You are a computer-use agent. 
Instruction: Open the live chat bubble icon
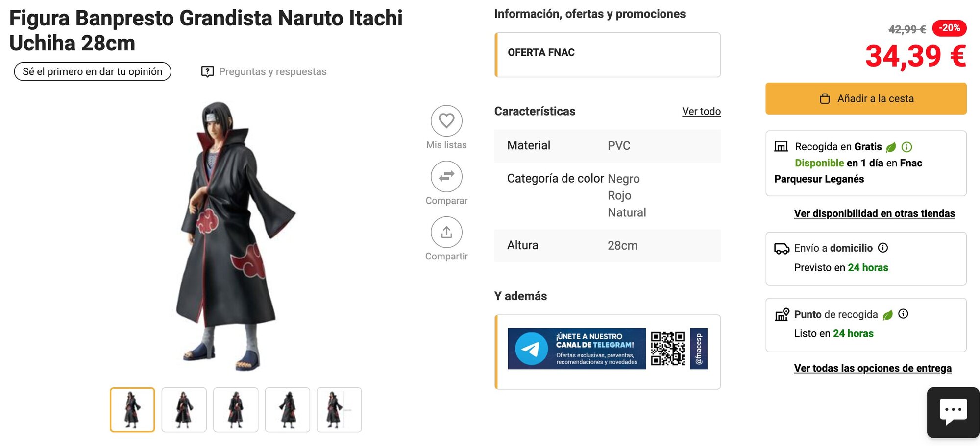point(953,412)
